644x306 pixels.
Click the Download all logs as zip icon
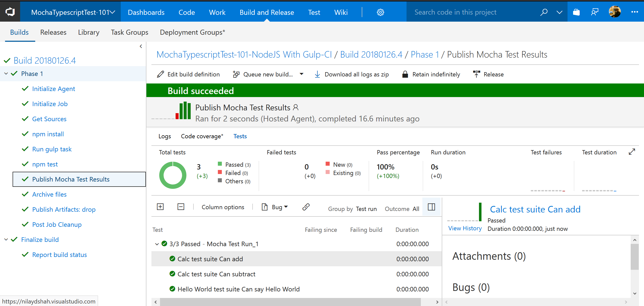click(x=318, y=74)
